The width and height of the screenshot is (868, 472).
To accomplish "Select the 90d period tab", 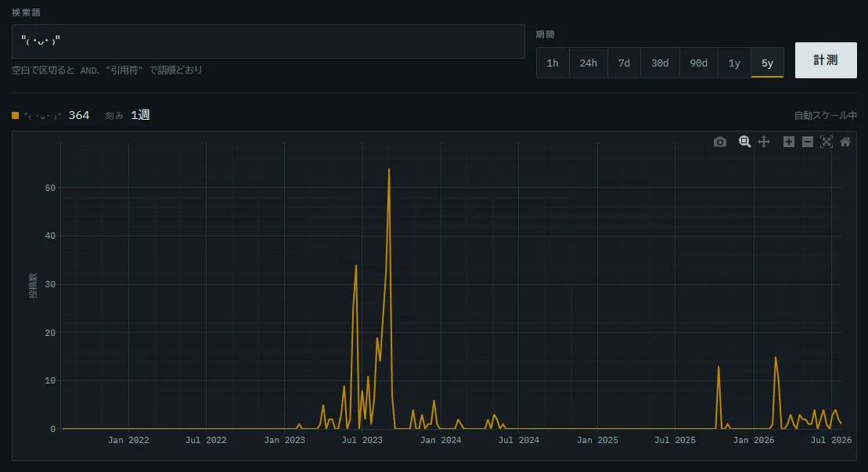I will coord(699,63).
